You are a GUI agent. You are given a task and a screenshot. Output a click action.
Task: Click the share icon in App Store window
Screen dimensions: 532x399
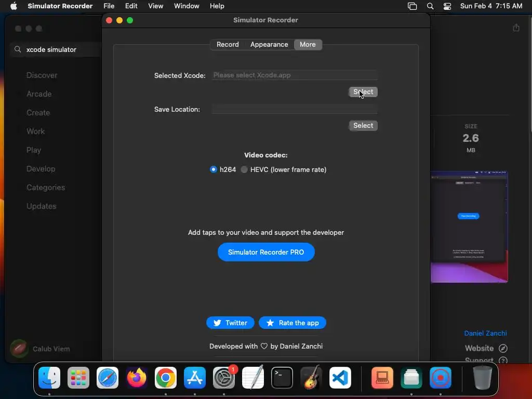(516, 28)
